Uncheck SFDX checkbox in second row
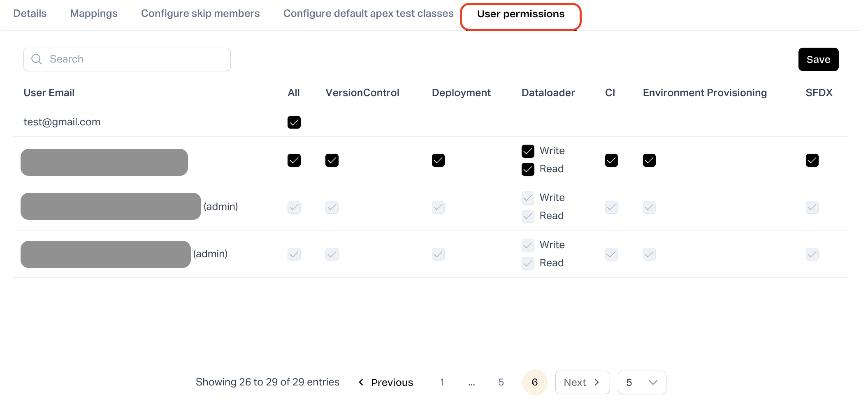 click(812, 160)
